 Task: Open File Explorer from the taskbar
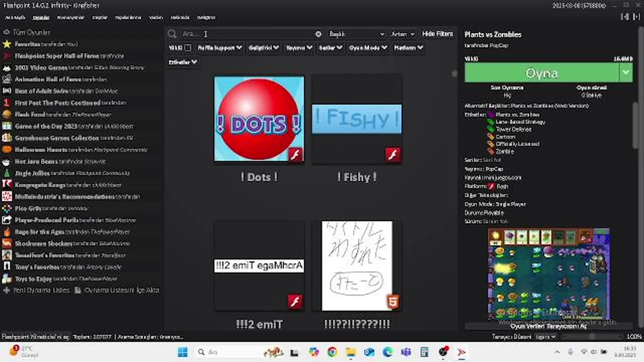coord(351,352)
